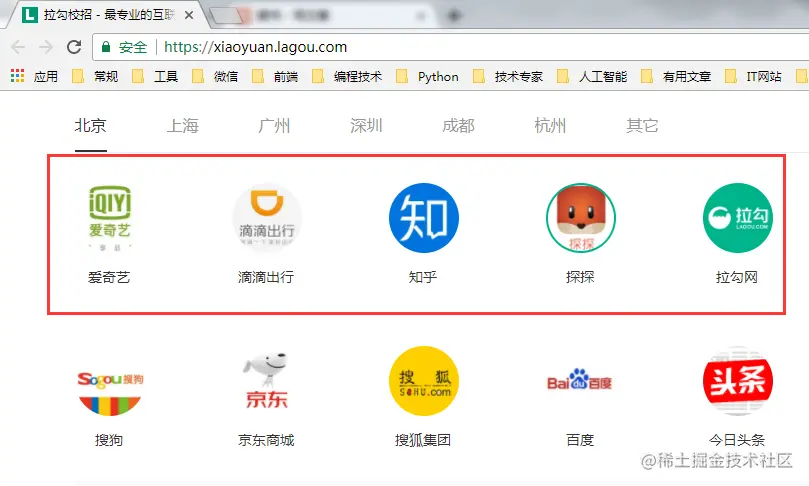This screenshot has height=486, width=809.
Task: Open the 知乎 company name link
Action: pos(423,277)
